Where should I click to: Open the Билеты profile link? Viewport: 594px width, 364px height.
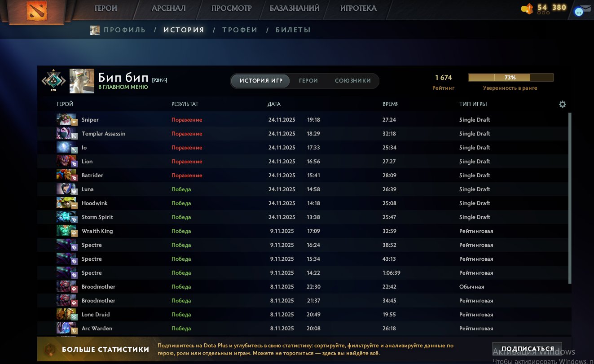[x=293, y=30]
